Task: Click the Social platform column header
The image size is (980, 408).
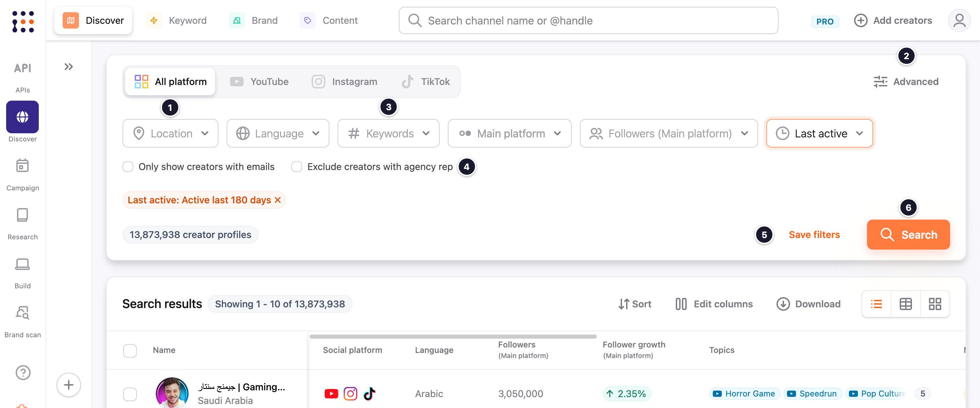Action: pyautogui.click(x=352, y=350)
